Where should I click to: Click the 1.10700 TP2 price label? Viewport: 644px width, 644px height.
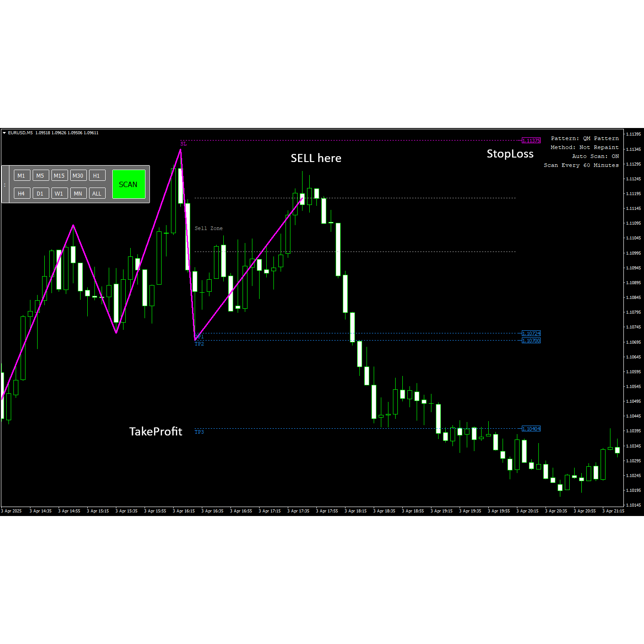pyautogui.click(x=531, y=341)
